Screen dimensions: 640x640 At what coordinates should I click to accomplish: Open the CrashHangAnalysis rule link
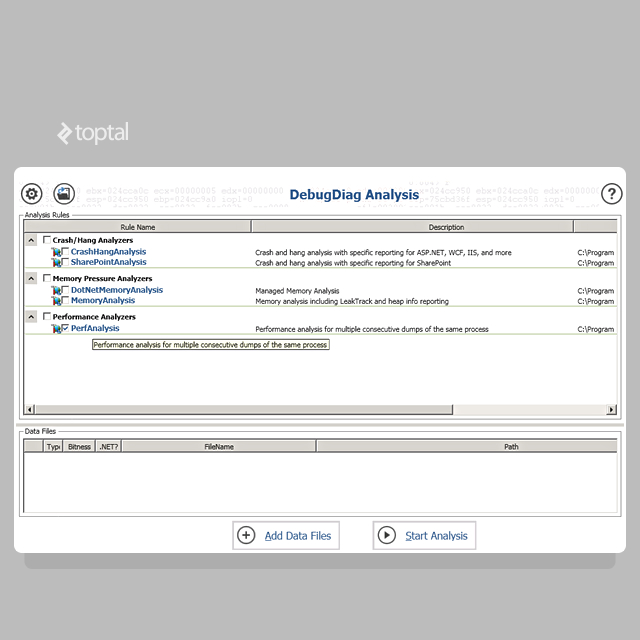(108, 251)
